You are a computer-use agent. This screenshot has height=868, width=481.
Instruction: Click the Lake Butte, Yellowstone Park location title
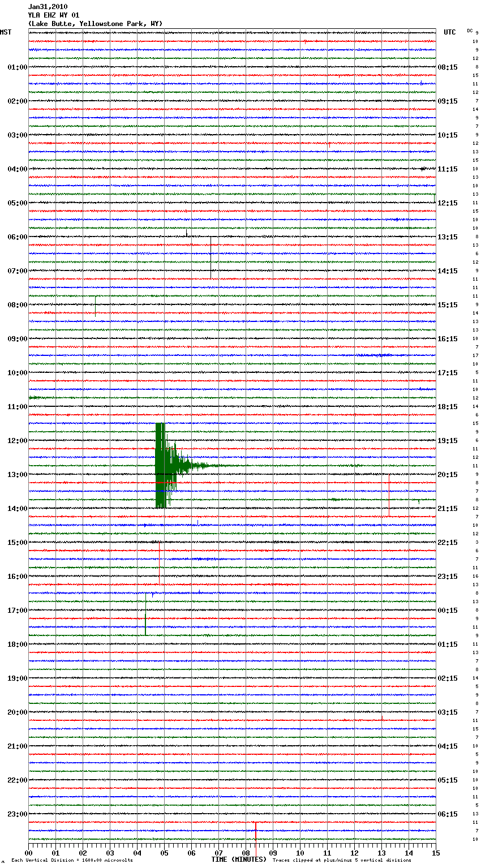coord(95,24)
